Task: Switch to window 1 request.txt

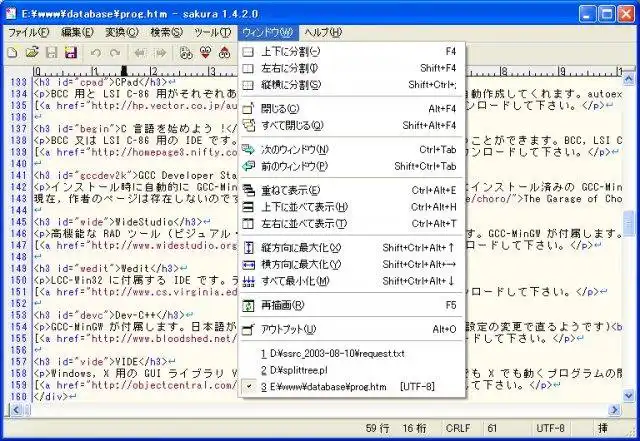Action: tap(352, 354)
